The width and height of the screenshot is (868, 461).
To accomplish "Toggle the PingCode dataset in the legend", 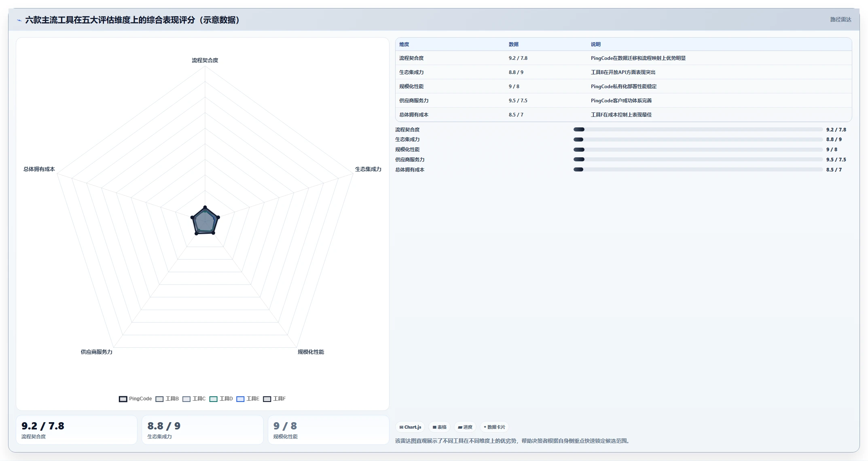I will 135,399.
